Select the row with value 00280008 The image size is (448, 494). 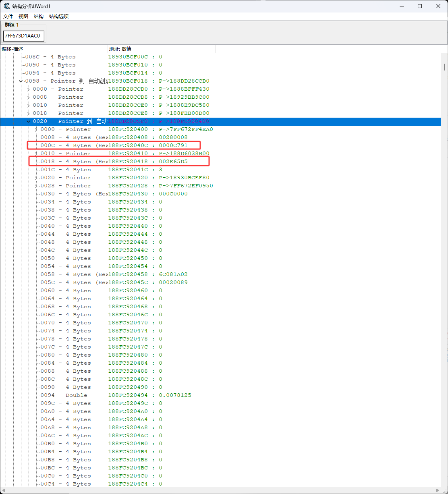[220, 137]
